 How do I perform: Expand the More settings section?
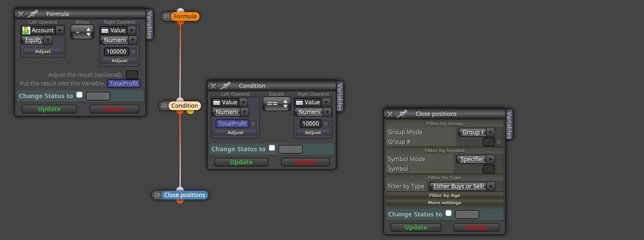(444, 203)
